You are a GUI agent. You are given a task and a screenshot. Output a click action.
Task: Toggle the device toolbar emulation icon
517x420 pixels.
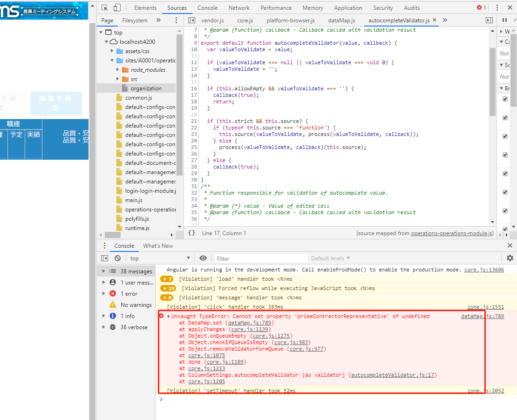117,7
